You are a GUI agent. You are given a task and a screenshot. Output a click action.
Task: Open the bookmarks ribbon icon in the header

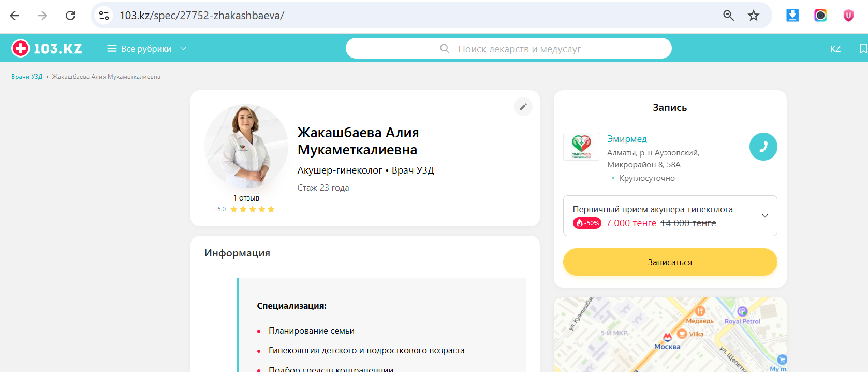point(863,49)
